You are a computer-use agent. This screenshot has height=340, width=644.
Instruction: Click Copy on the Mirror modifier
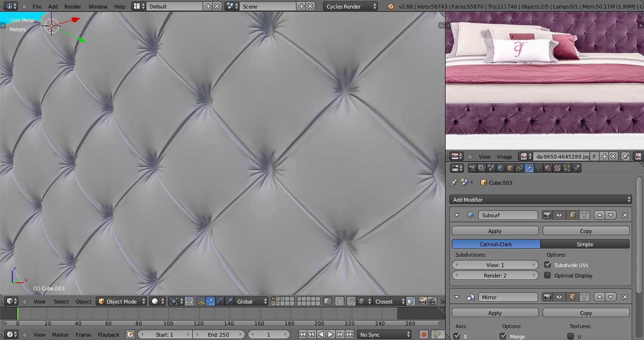pyautogui.click(x=586, y=313)
